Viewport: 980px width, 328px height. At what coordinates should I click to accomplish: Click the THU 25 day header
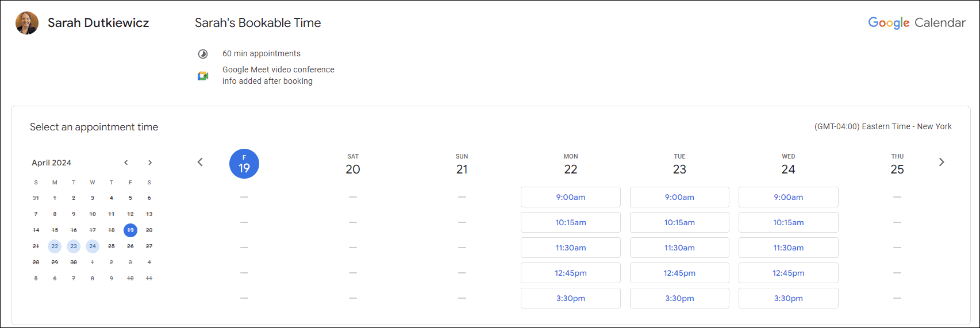point(897,165)
